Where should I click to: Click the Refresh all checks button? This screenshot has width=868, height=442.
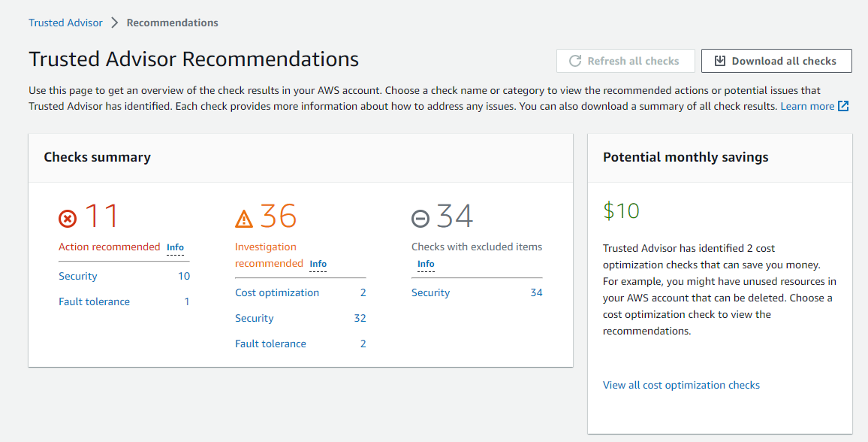[625, 61]
